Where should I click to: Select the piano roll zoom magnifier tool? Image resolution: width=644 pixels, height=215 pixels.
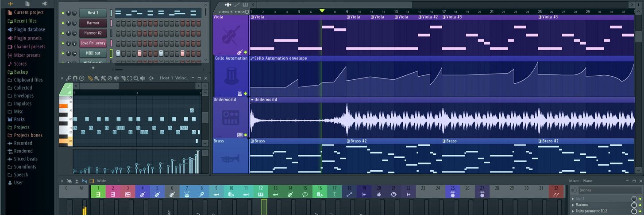pos(136,78)
